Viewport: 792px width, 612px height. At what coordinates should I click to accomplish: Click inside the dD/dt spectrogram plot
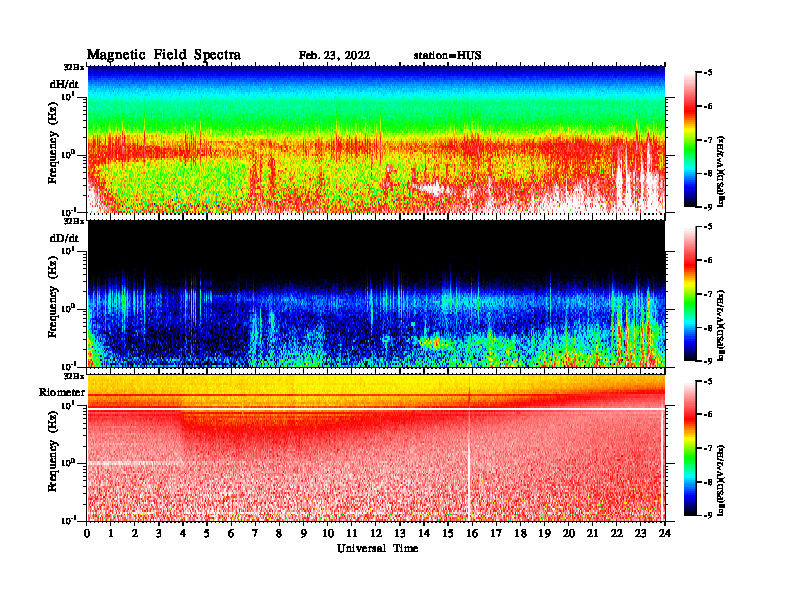[x=376, y=293]
